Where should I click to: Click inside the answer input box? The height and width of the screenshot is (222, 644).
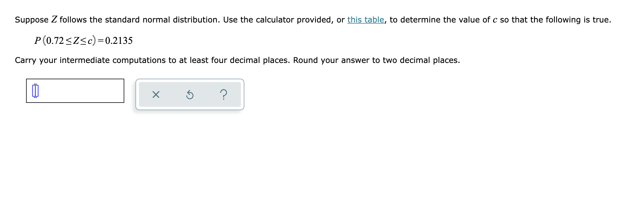[x=76, y=90]
